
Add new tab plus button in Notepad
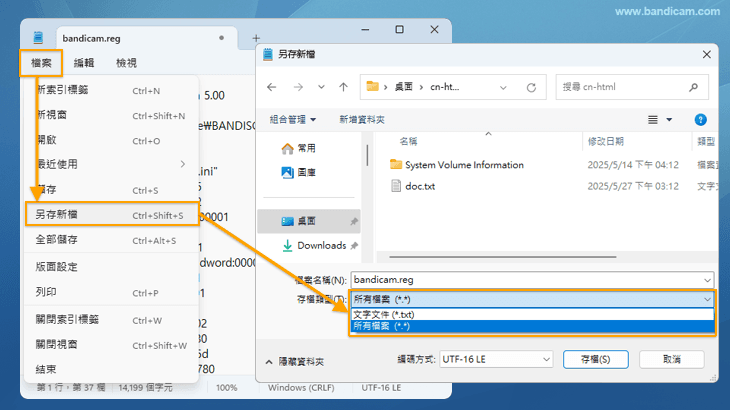tap(256, 38)
